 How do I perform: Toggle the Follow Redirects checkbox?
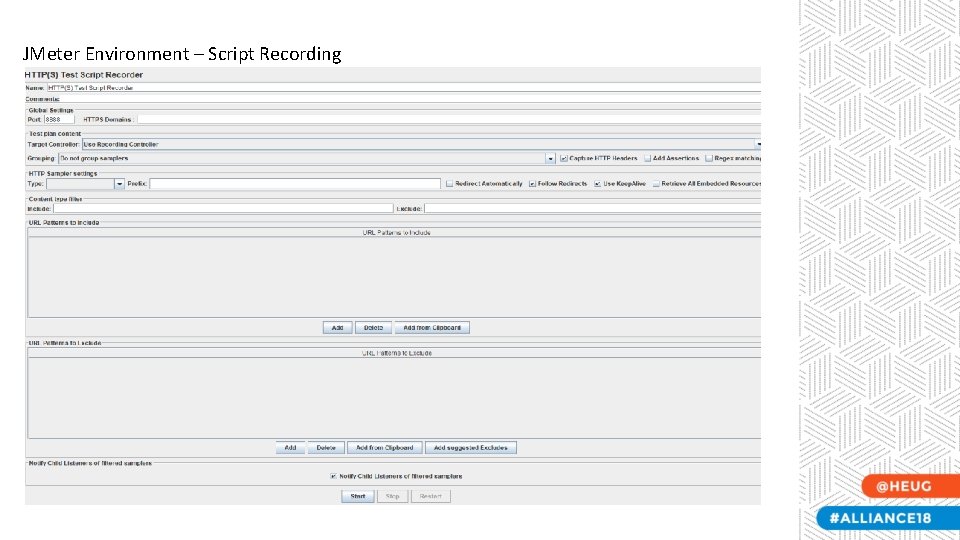tap(532, 184)
